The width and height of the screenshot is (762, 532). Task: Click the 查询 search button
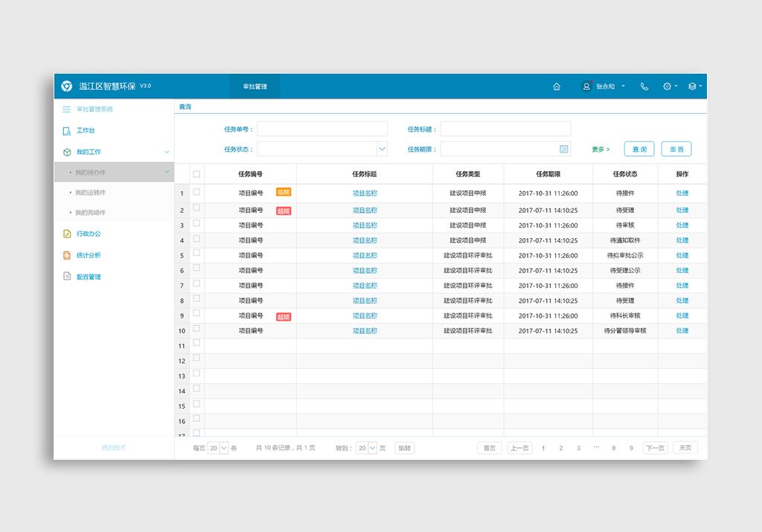(x=639, y=150)
